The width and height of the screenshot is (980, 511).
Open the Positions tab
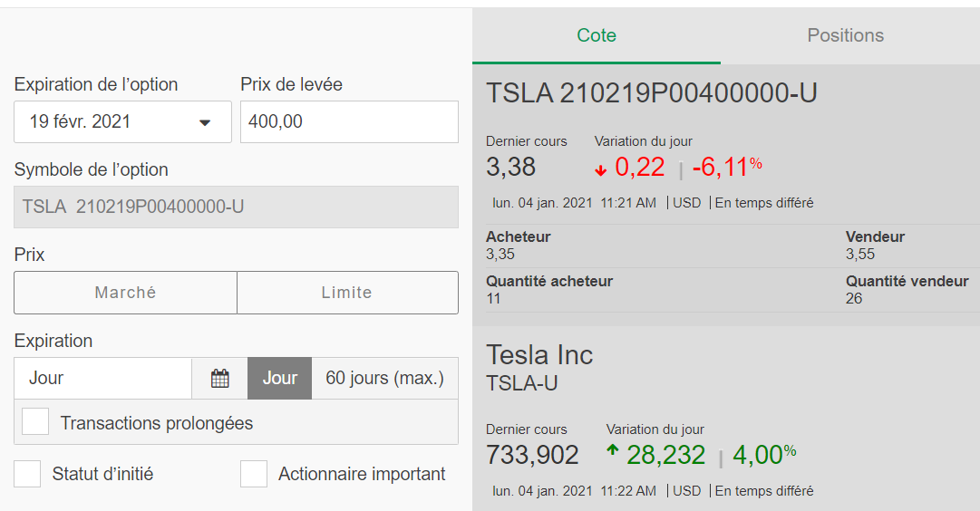pyautogui.click(x=846, y=35)
